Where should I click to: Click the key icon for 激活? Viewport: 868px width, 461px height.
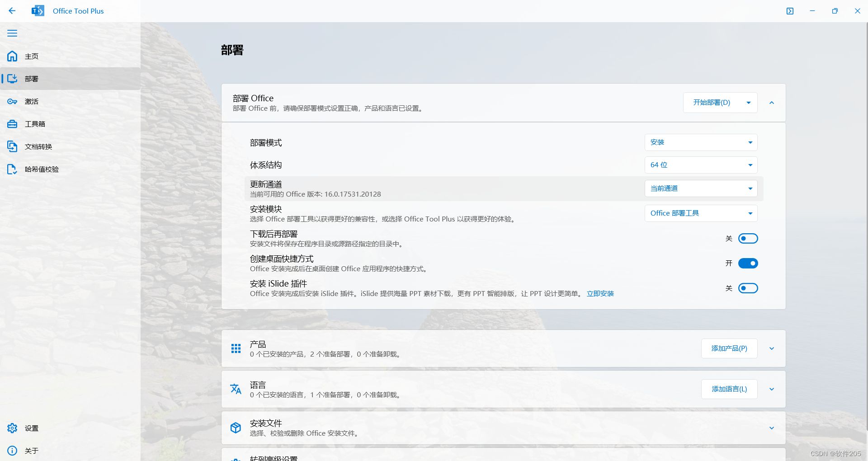click(x=12, y=101)
